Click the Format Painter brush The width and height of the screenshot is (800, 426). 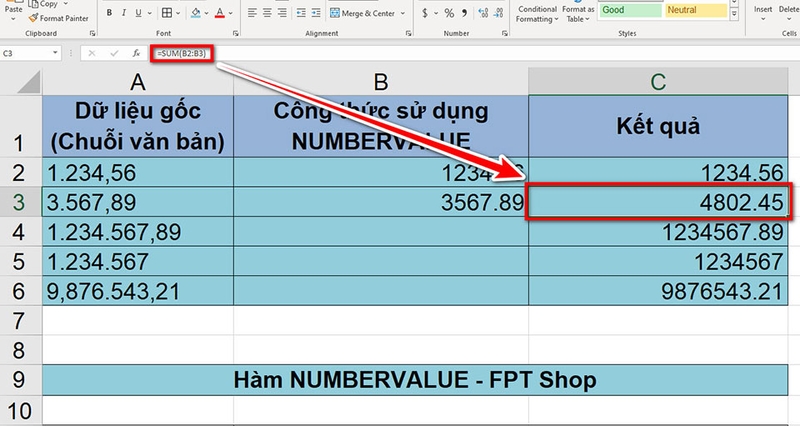point(59,18)
